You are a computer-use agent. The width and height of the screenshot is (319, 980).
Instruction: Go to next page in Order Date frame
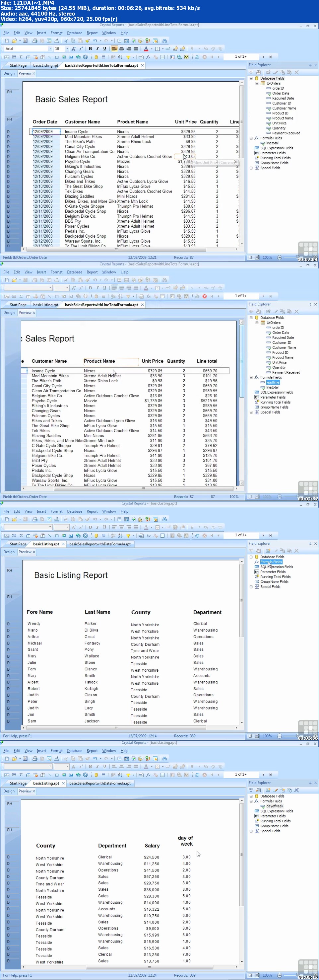tap(263, 57)
